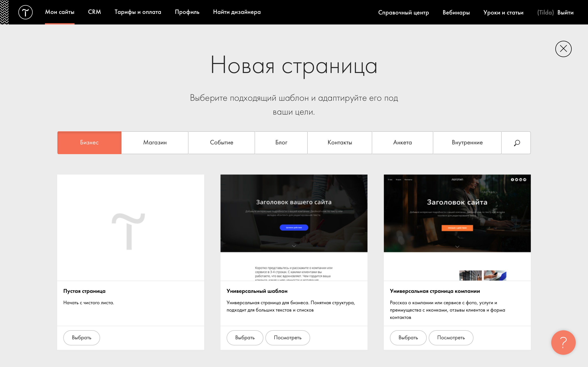Viewport: 588px width, 367px height.
Task: Open the CRM section
Action: (95, 12)
